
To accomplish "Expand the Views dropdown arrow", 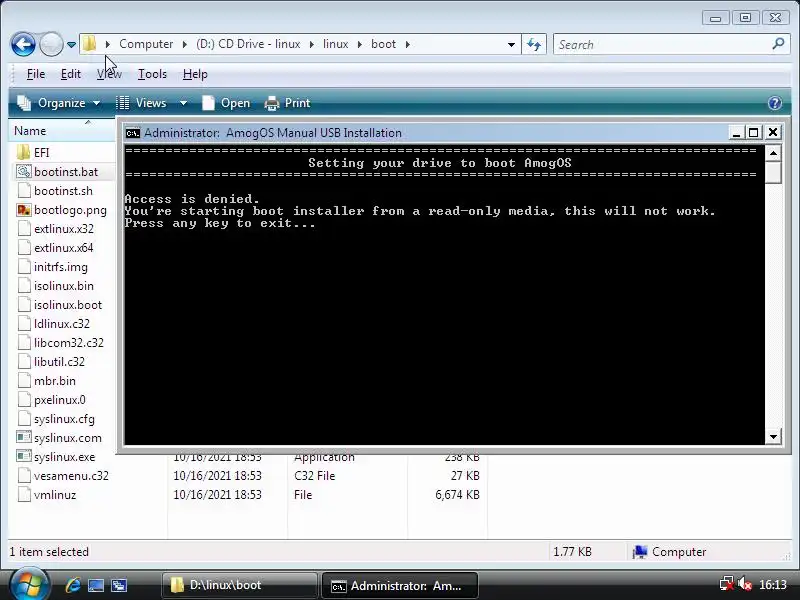I will pos(183,103).
